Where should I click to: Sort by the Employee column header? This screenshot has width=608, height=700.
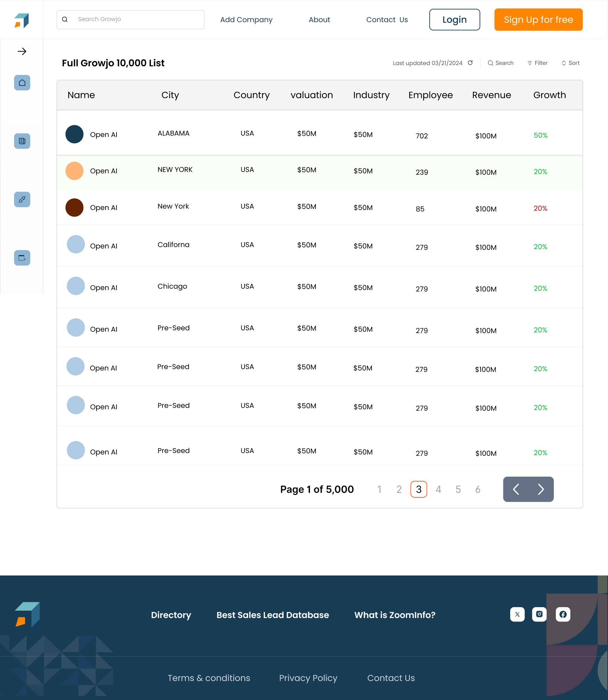pyautogui.click(x=431, y=95)
